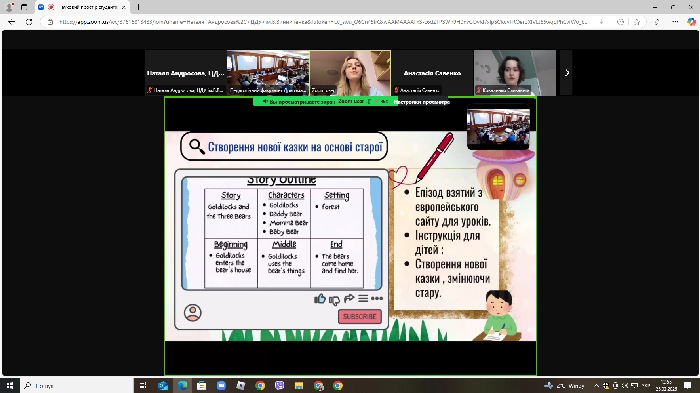This screenshot has width=700, height=393.
Task: Add the page to favorites with the star icon
Action: coord(637,22)
